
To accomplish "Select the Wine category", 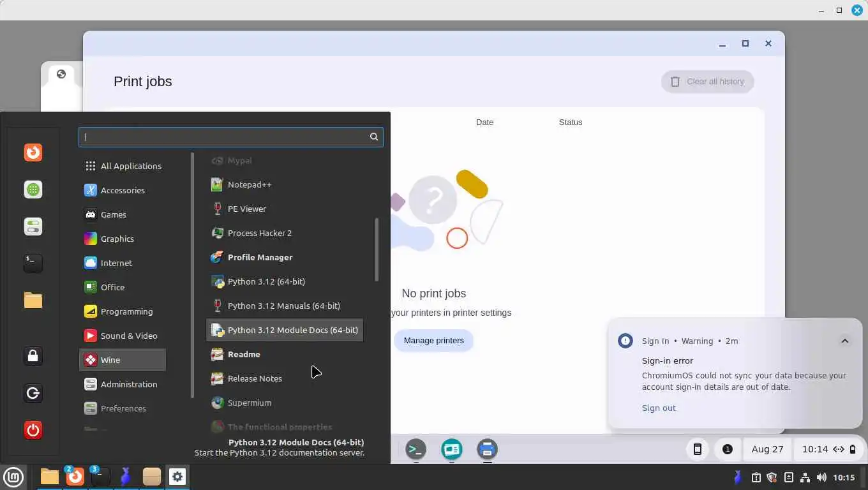I will (122, 360).
